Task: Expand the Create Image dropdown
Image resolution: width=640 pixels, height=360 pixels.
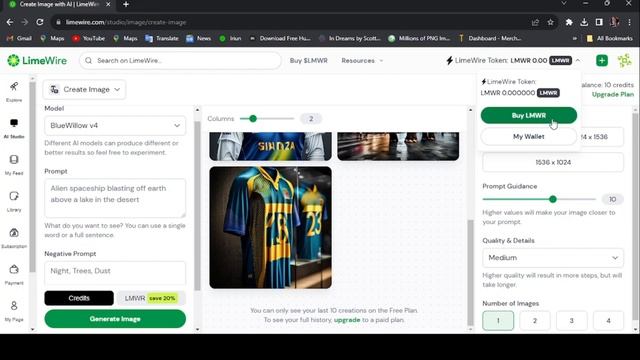Action: tap(84, 89)
